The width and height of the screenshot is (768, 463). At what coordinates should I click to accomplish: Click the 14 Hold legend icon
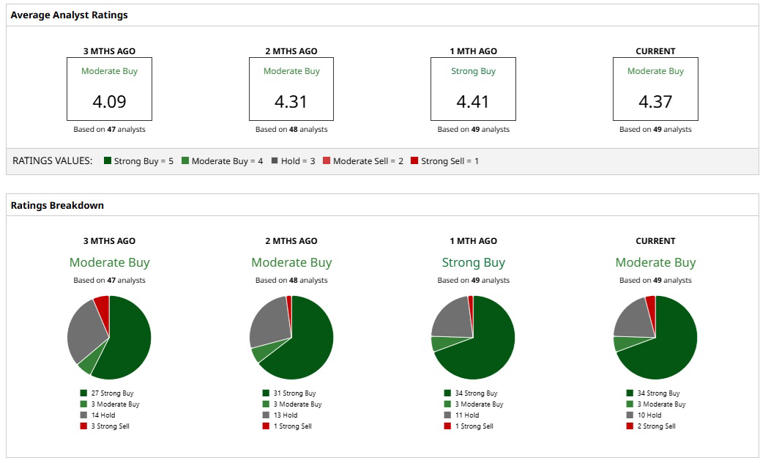84,415
